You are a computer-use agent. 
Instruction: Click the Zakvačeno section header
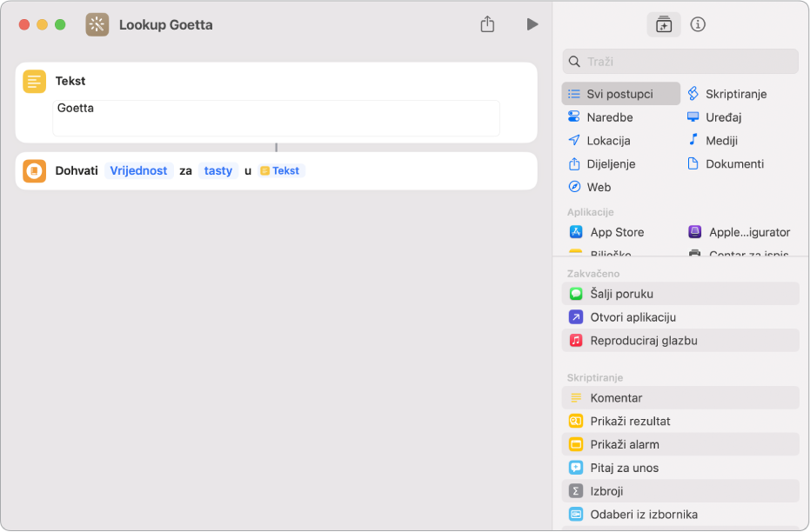(x=593, y=274)
